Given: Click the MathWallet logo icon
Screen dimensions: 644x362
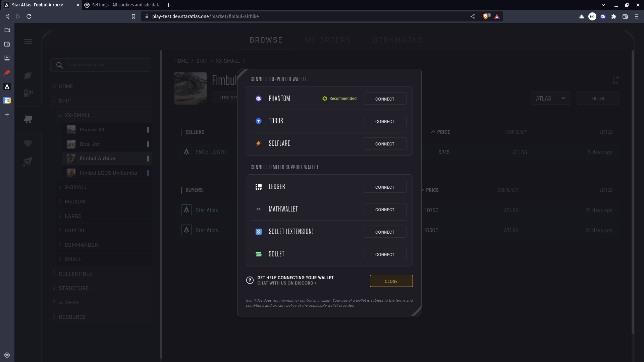Looking at the screenshot, I should pos(259,209).
